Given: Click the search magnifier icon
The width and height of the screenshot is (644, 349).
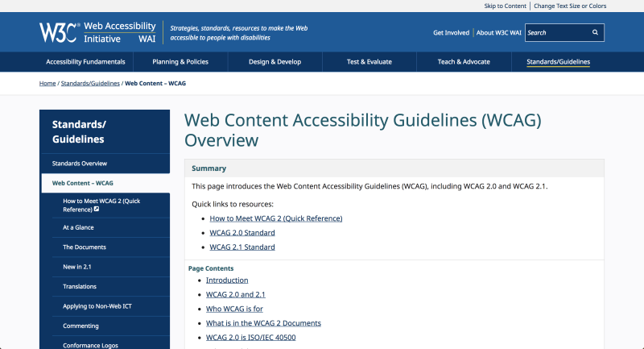Looking at the screenshot, I should point(595,32).
